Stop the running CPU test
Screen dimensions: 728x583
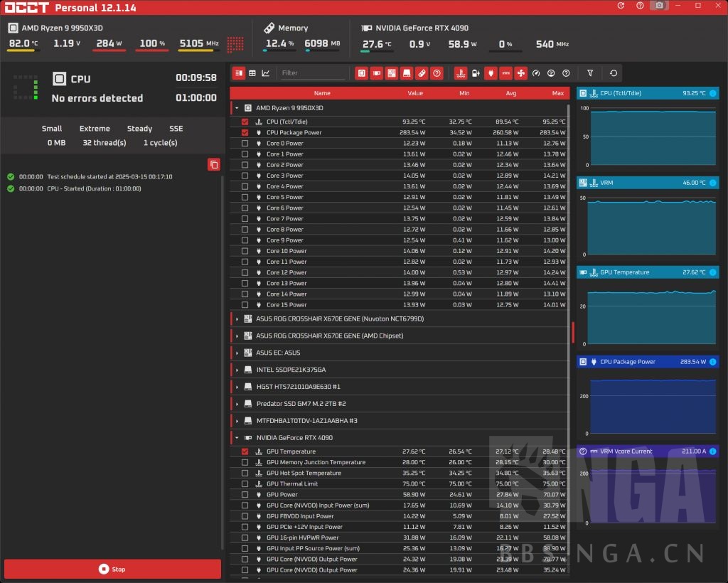[112, 569]
